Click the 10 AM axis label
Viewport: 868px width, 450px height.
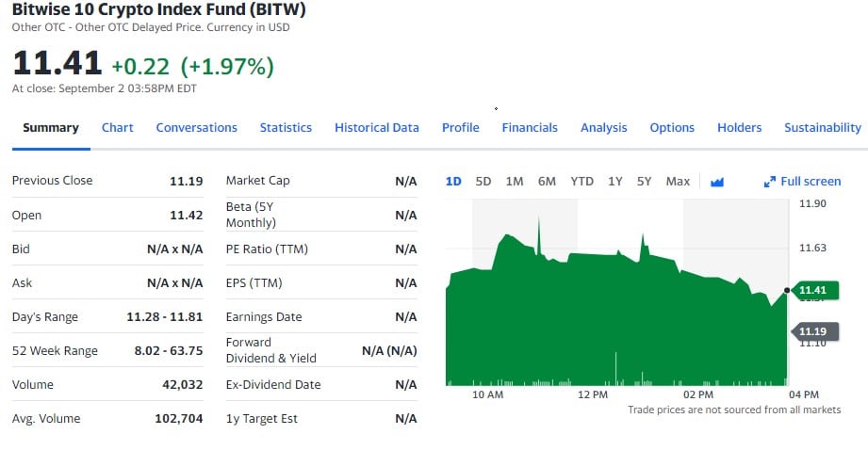pyautogui.click(x=487, y=394)
